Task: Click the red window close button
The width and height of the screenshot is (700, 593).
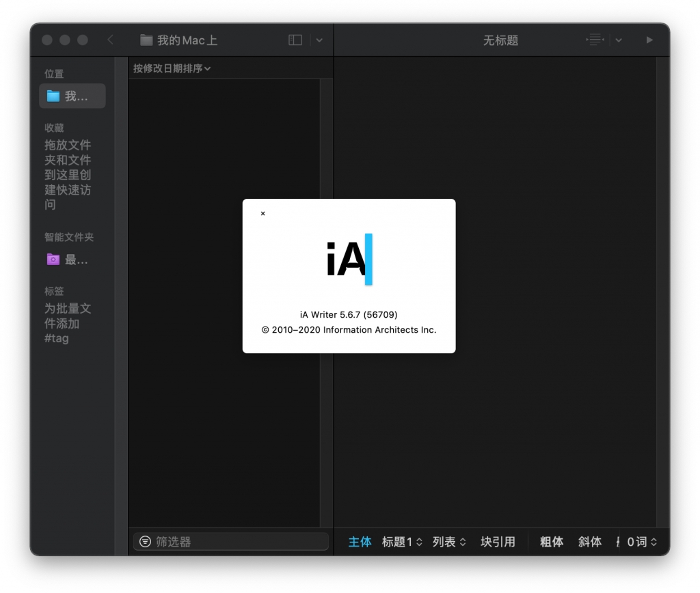Action: click(47, 40)
